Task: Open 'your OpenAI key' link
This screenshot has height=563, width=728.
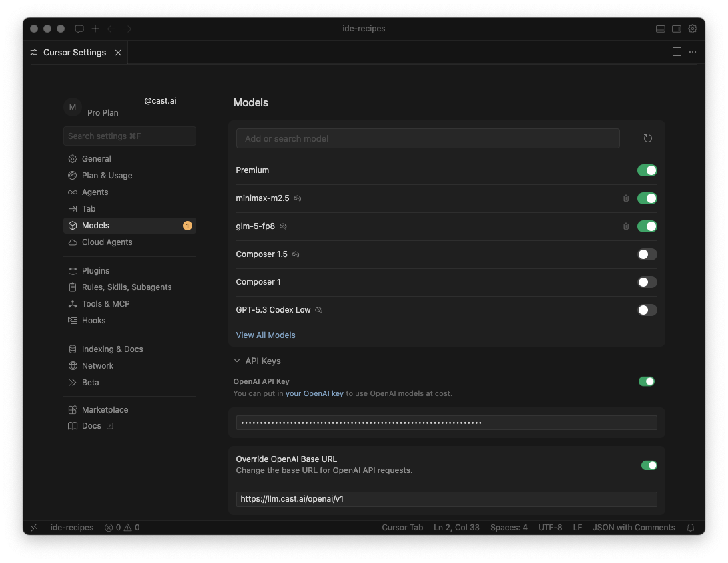Action: 314,393
